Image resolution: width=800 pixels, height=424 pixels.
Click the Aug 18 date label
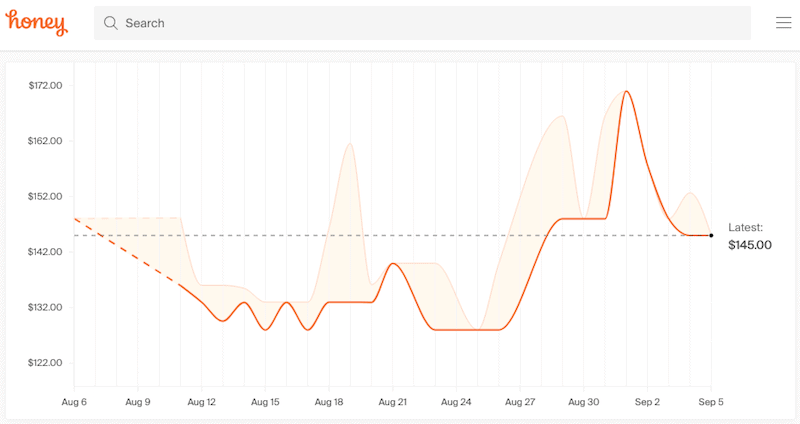[329, 402]
